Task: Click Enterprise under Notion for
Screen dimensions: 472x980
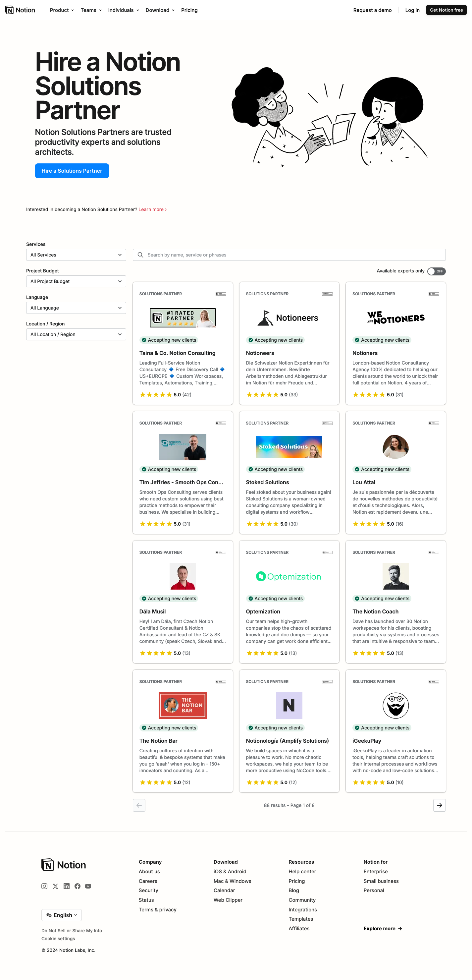Action: (x=375, y=872)
